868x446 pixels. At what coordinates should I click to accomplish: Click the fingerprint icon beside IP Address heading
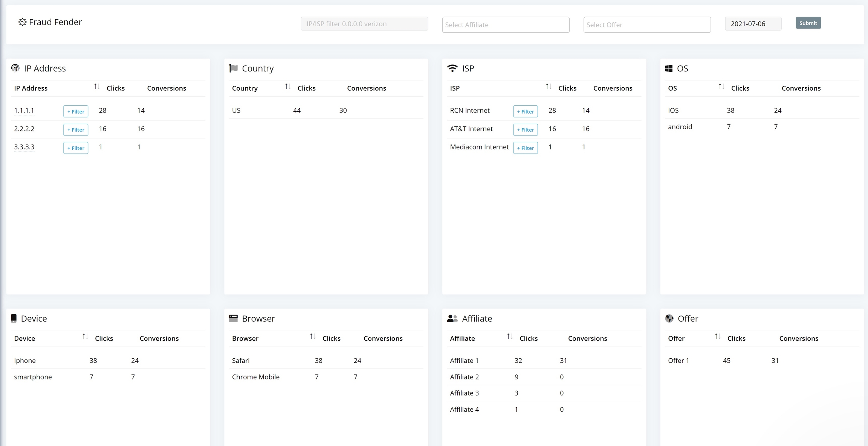pos(15,68)
